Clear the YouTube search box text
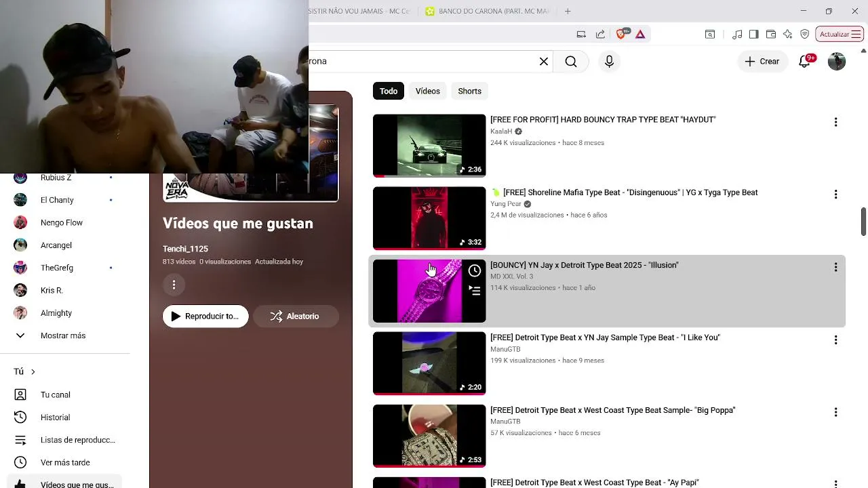Image resolution: width=868 pixels, height=488 pixels. [543, 61]
